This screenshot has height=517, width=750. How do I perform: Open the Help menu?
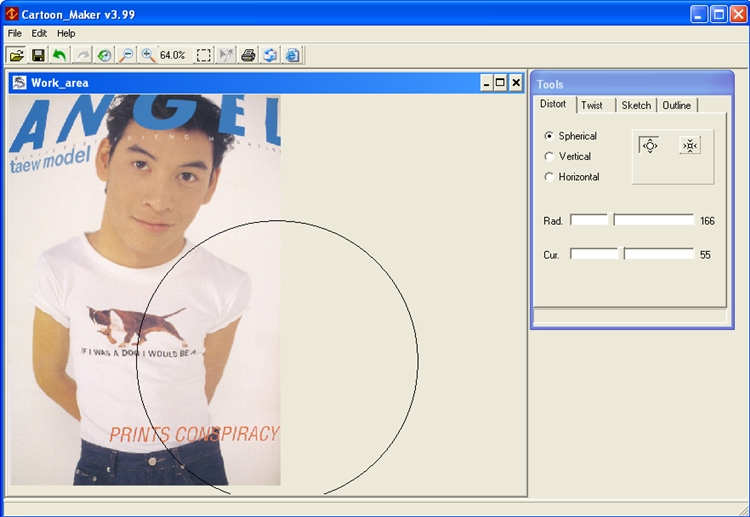coord(66,33)
